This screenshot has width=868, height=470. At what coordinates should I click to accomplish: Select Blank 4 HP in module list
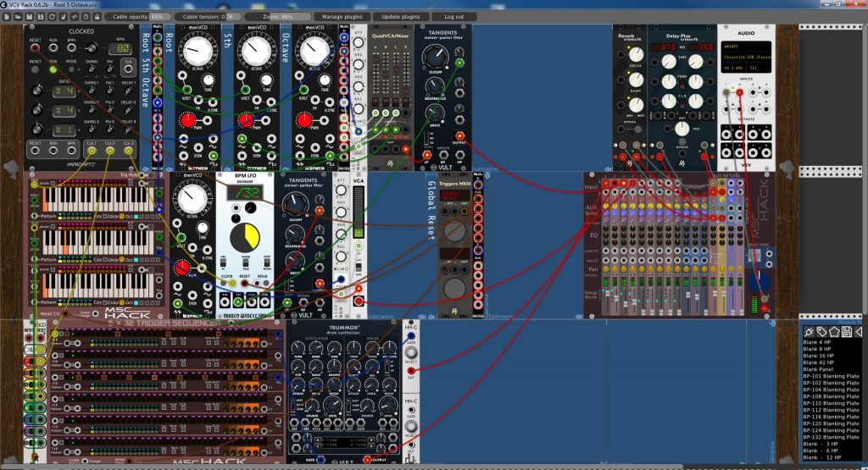coord(816,342)
